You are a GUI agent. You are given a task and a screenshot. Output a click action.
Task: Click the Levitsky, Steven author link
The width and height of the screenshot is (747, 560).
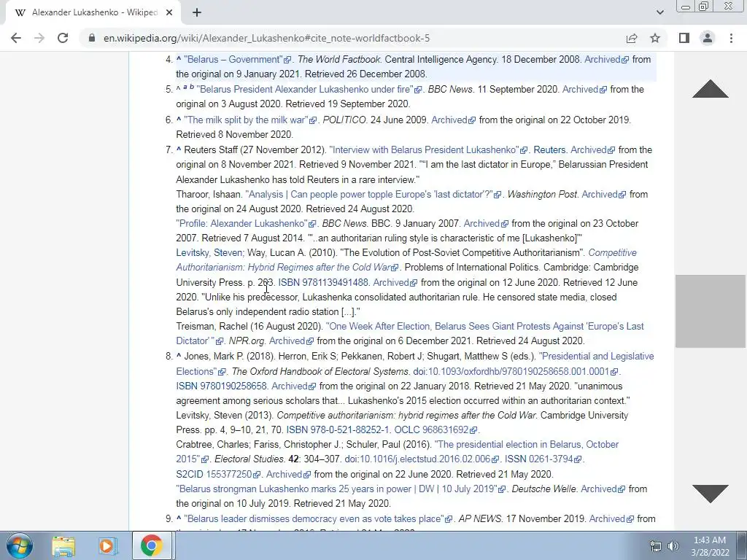pyautogui.click(x=209, y=253)
